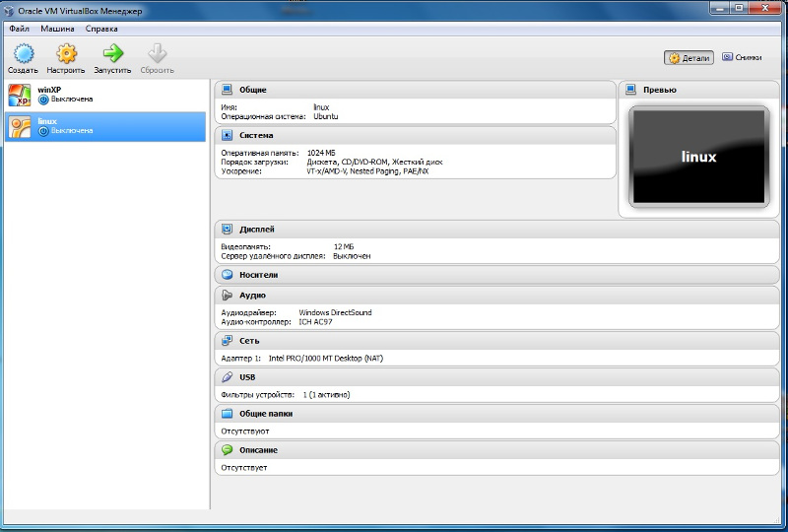Click the Сеть network icon
788x532 pixels.
(228, 341)
